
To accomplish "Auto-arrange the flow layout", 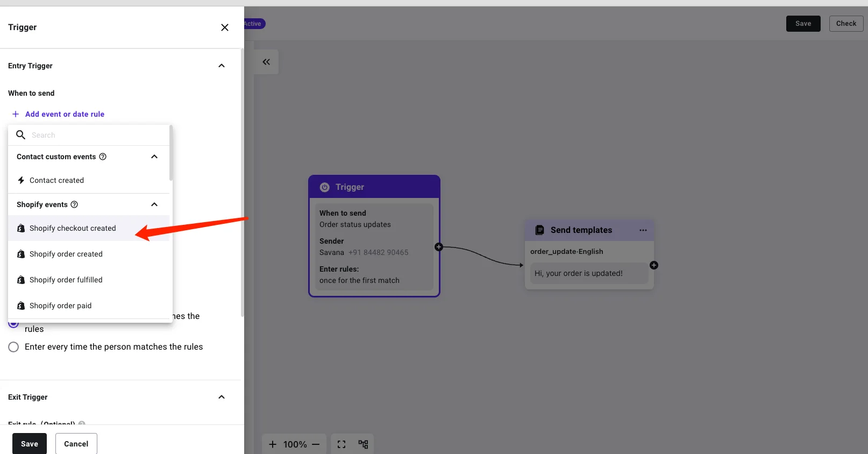I will coord(364,444).
